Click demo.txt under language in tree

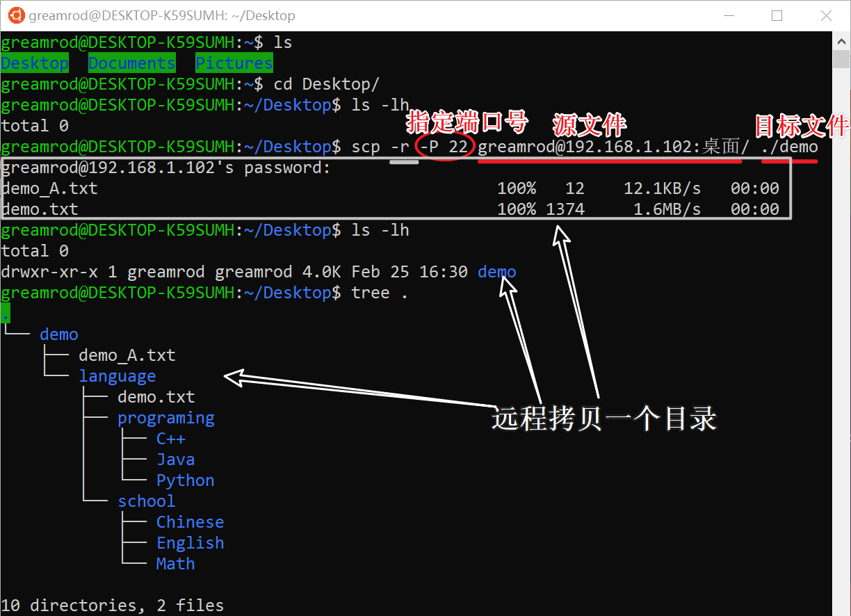156,397
